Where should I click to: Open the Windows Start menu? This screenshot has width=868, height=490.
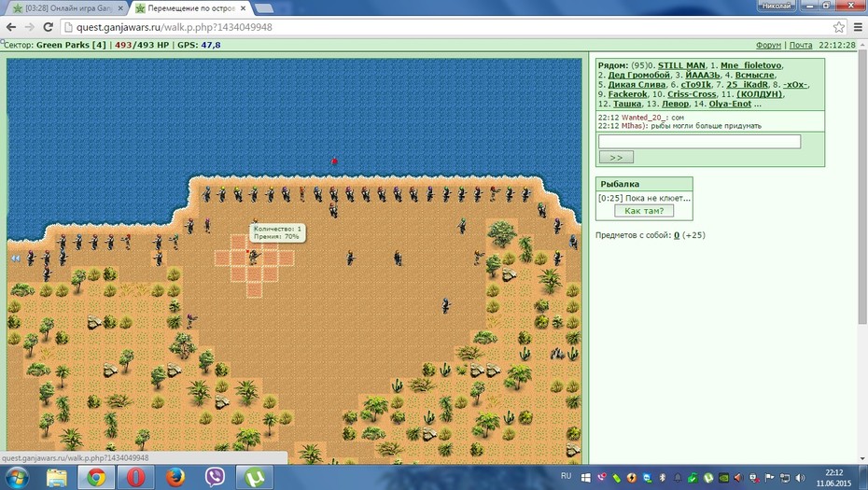(16, 477)
